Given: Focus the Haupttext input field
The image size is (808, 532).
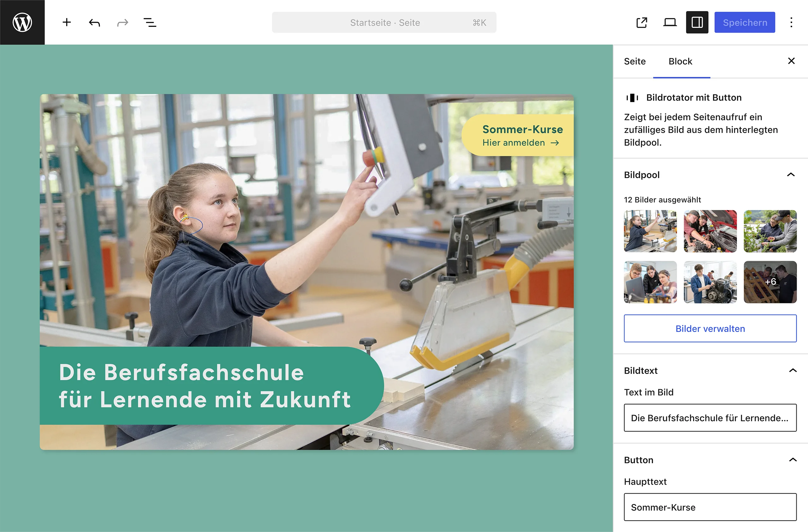Looking at the screenshot, I should coord(710,507).
